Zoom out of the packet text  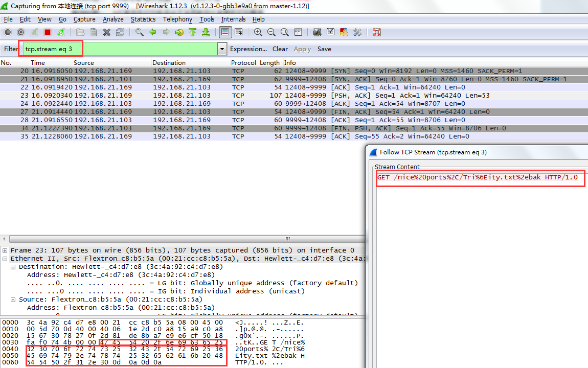(x=271, y=33)
